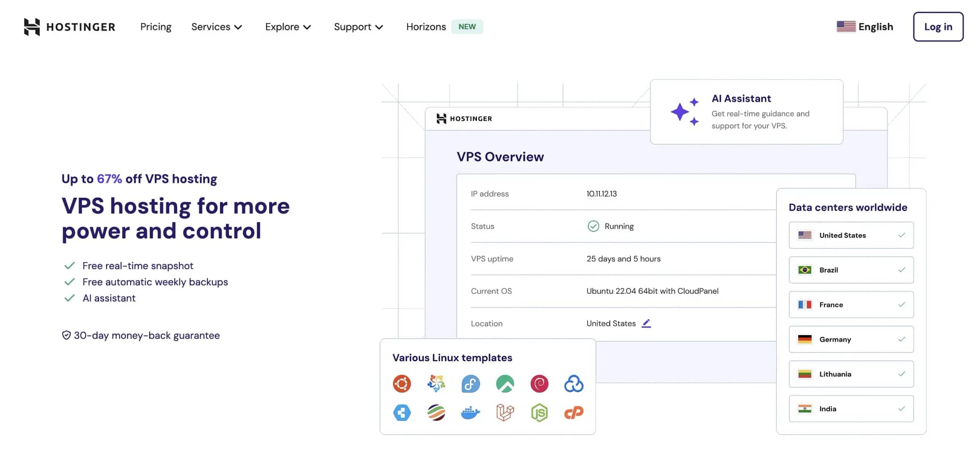Click the Various Linux templates heading
980x470 pixels.
click(452, 358)
